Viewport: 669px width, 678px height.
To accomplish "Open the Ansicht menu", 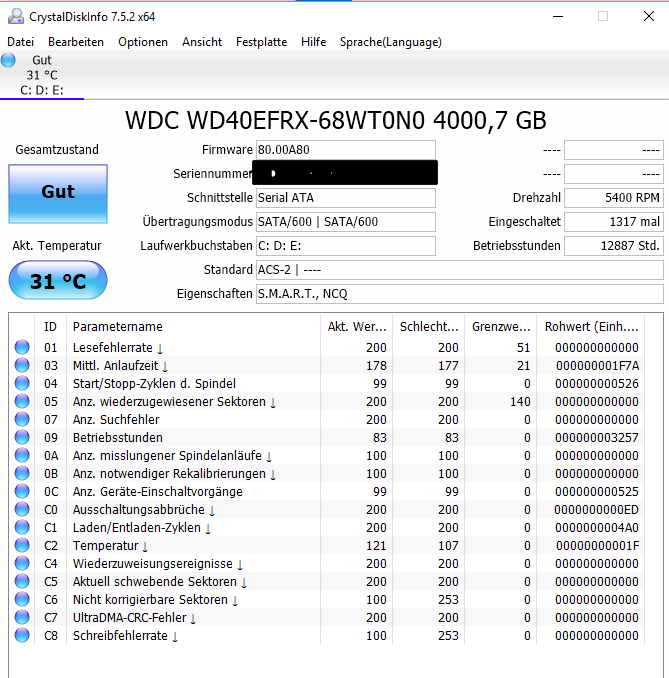I will point(202,42).
